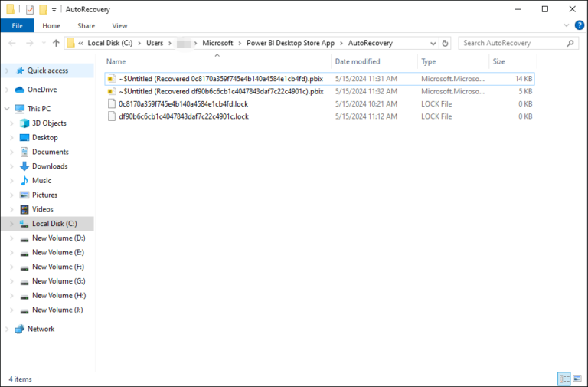
Task: Click the blank file icon of df90b6c6cb1c lock
Action: point(111,116)
